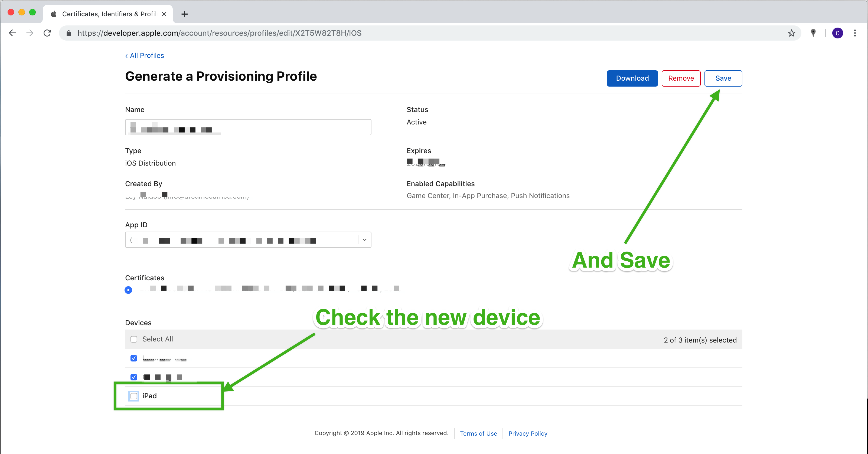Select the certificate radio button

click(x=128, y=290)
